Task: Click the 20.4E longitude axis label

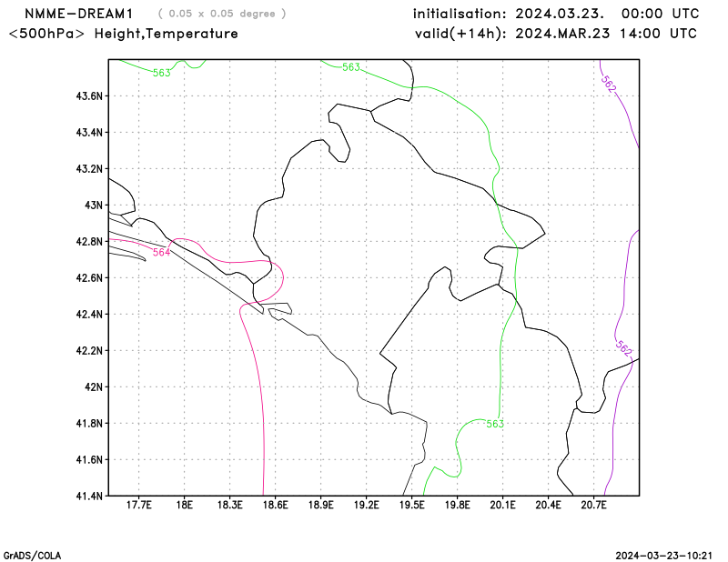Action: coord(549,505)
